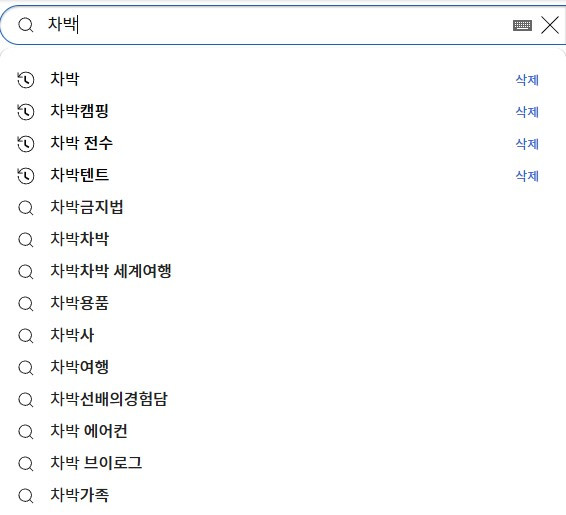Choose suggestion 차박사

tap(72, 335)
